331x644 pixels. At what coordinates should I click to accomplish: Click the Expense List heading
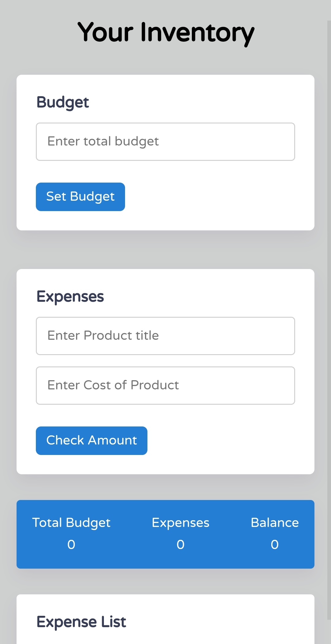pyautogui.click(x=81, y=621)
